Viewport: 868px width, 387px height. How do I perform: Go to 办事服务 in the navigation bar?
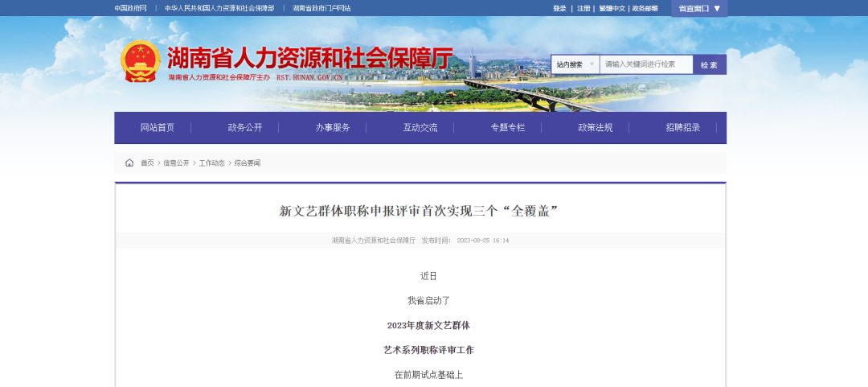pos(333,128)
